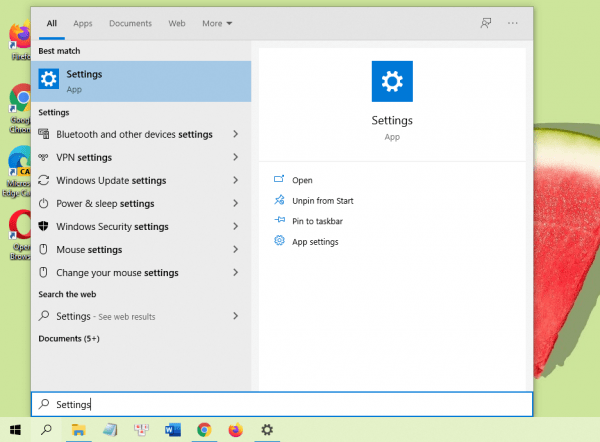
Task: Switch to the Apps tab
Action: point(83,22)
